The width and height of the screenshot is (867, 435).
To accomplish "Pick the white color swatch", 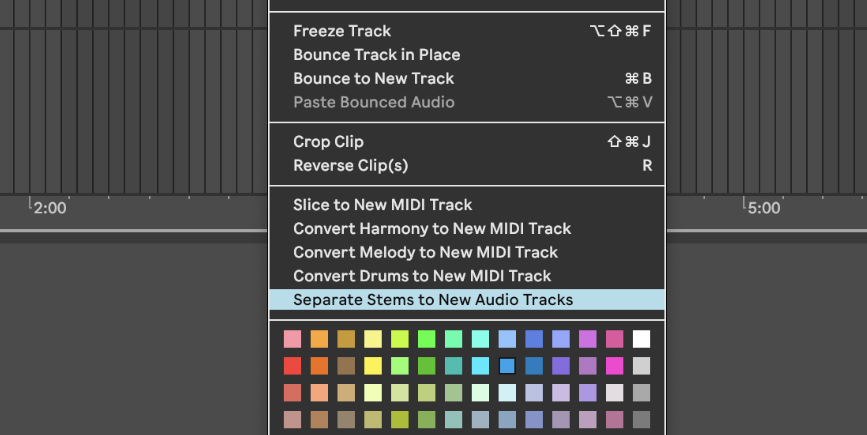I will (x=641, y=339).
